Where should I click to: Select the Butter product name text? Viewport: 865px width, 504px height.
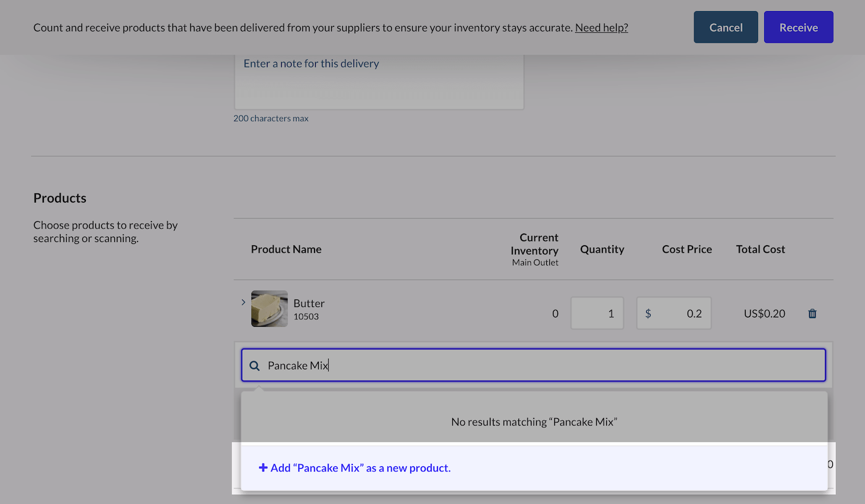coord(308,303)
